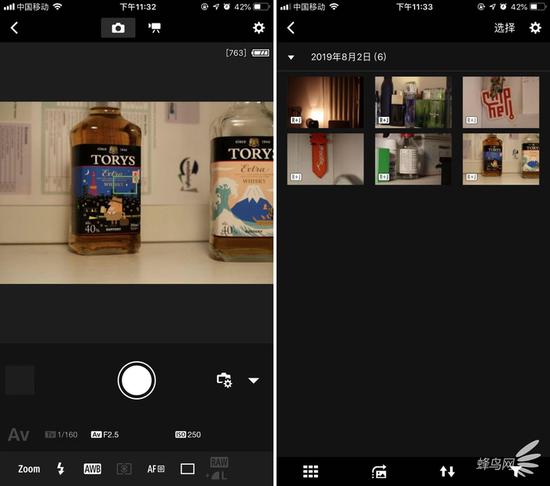This screenshot has height=486, width=550.
Task: Open the red paper-cut sign thumbnail
Action: pos(501,102)
